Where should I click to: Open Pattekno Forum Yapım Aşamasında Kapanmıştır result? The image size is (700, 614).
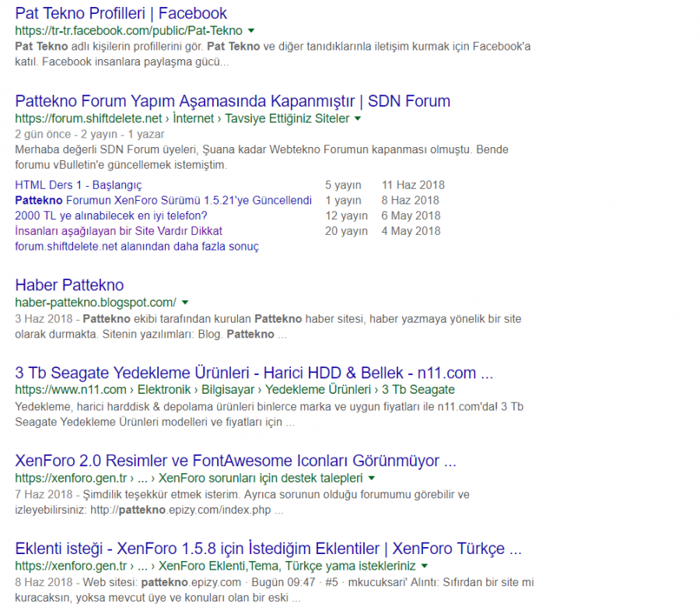click(233, 101)
